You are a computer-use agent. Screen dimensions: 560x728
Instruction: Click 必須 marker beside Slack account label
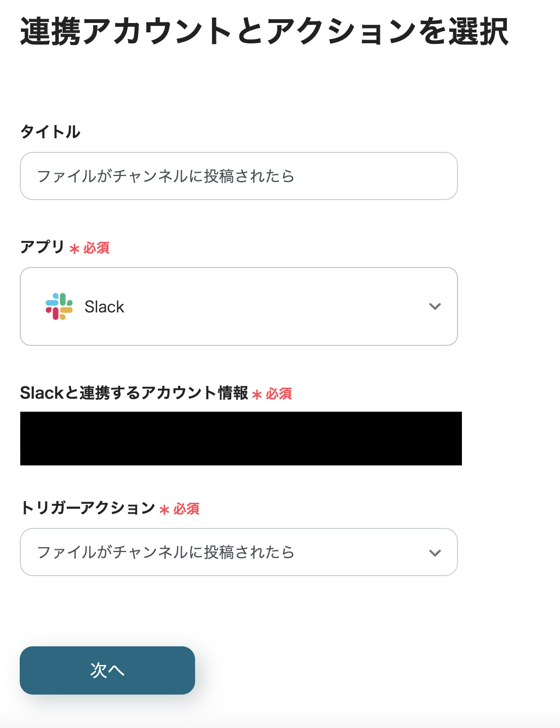[x=279, y=394]
